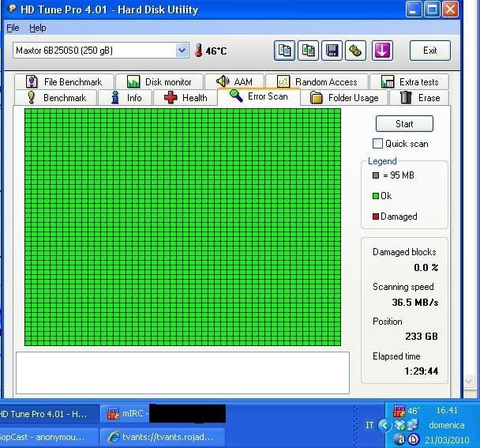Click the red Damaged legend swatch

376,216
